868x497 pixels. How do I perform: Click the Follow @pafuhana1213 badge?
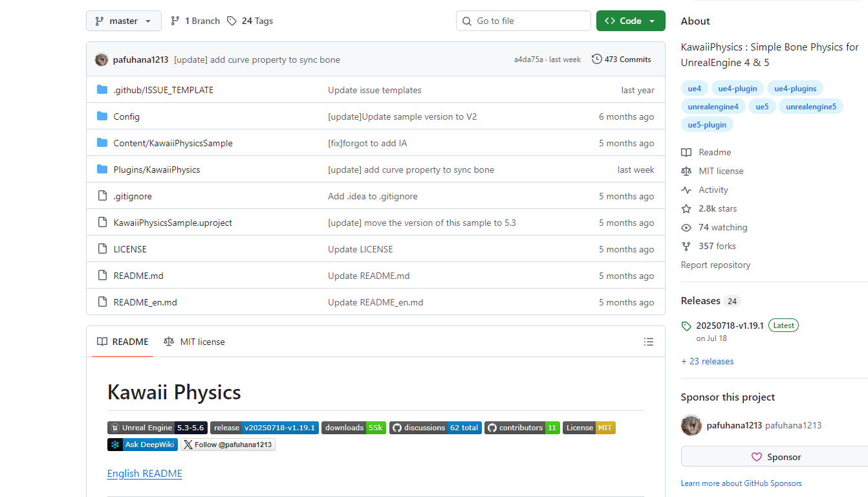(228, 445)
